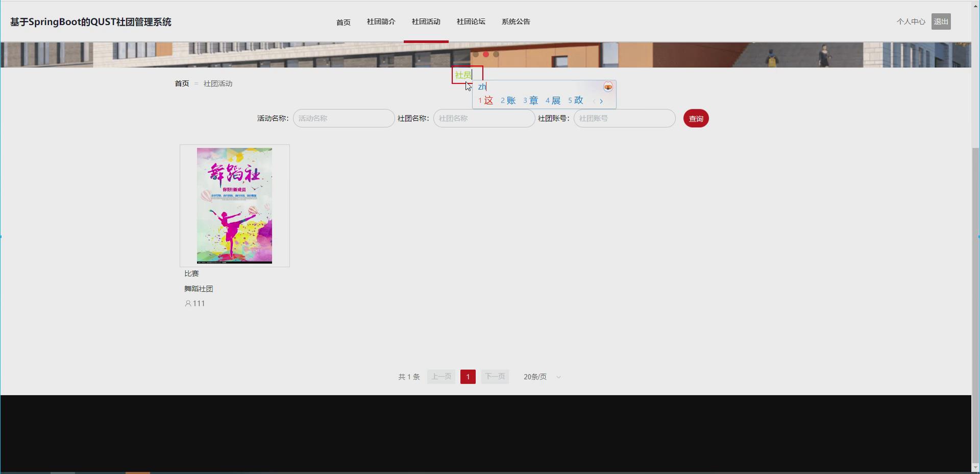Open the 社团论坛 menu item

[x=471, y=21]
